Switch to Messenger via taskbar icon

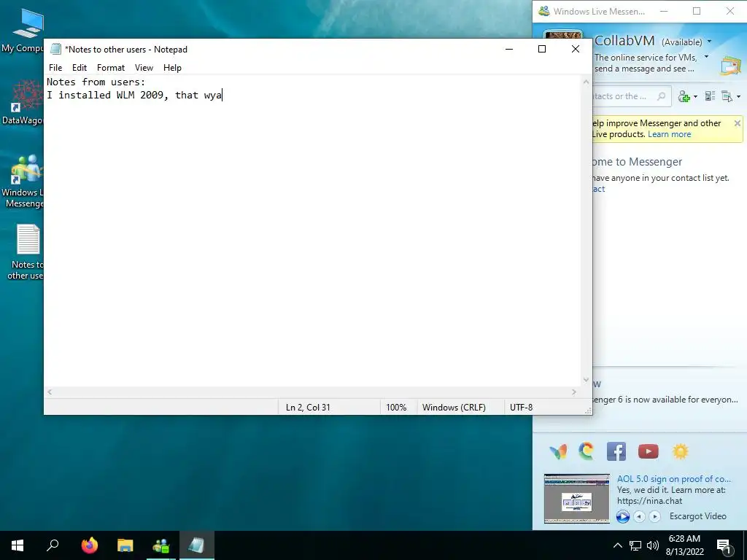pos(161,545)
